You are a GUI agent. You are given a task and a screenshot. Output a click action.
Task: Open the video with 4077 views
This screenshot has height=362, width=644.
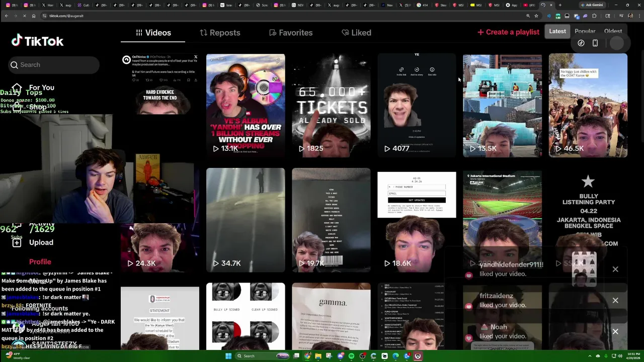pyautogui.click(x=417, y=106)
